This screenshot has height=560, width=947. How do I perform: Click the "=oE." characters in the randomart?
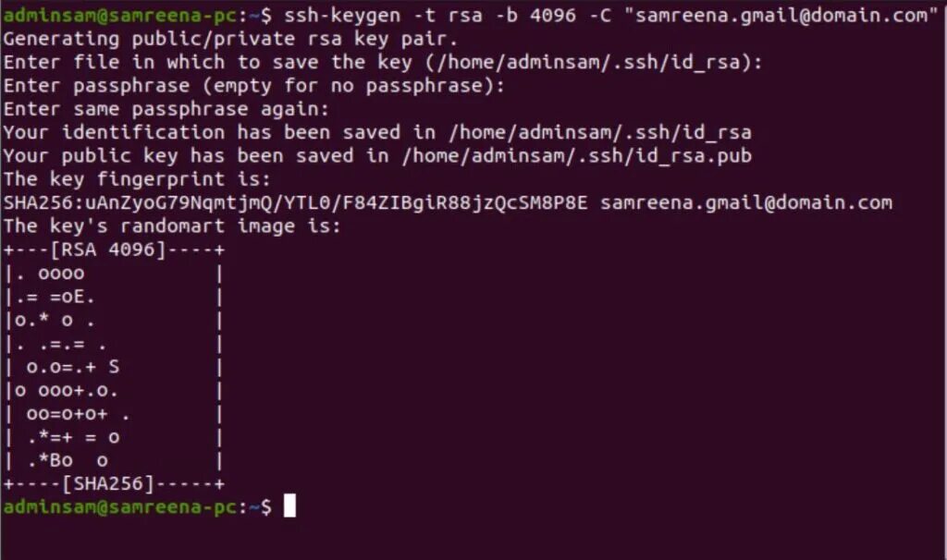tap(72, 297)
